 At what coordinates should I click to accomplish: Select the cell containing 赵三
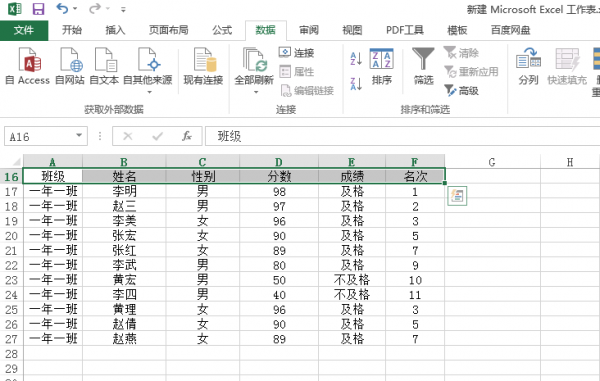click(x=124, y=206)
